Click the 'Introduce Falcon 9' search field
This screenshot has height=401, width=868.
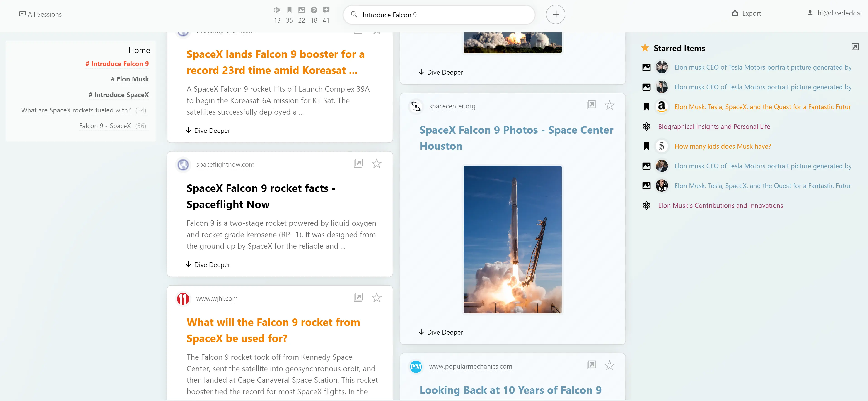438,15
